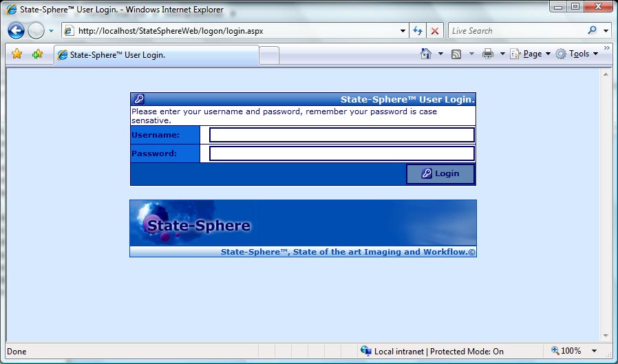Maximize the Internet Explorer window
The image size is (618, 364).
(575, 7)
